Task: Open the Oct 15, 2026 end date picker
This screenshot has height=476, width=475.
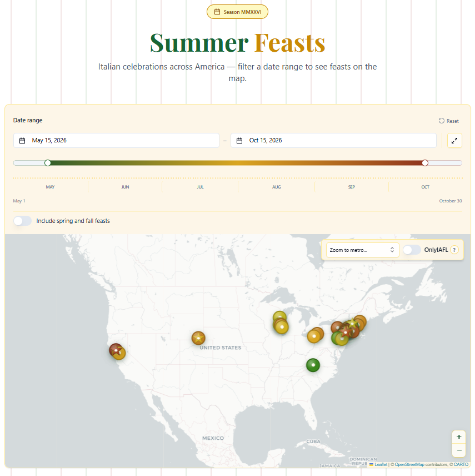Action: pyautogui.click(x=333, y=141)
